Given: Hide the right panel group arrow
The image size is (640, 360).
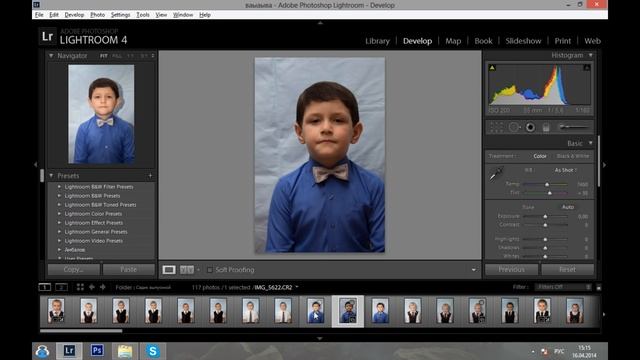Looking at the screenshot, I should click(x=604, y=165).
